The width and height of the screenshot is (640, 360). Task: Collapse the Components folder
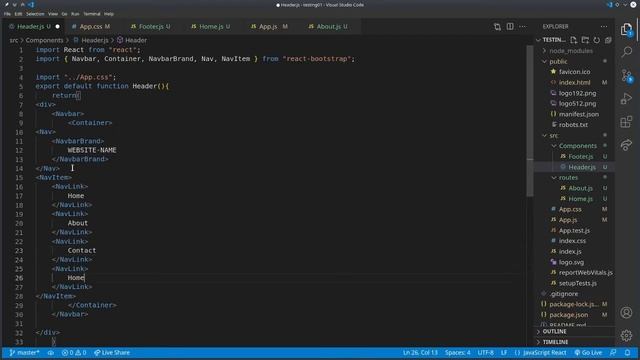(577, 146)
